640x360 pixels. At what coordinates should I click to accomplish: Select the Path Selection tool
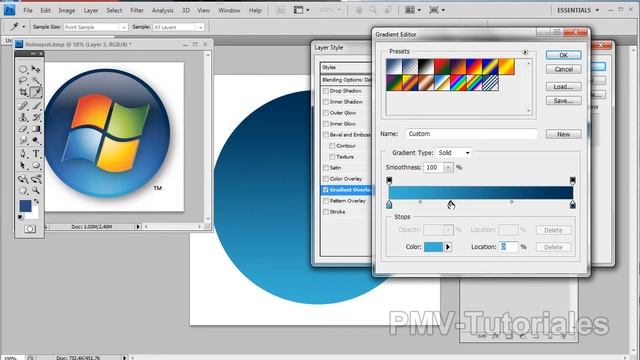click(23, 166)
